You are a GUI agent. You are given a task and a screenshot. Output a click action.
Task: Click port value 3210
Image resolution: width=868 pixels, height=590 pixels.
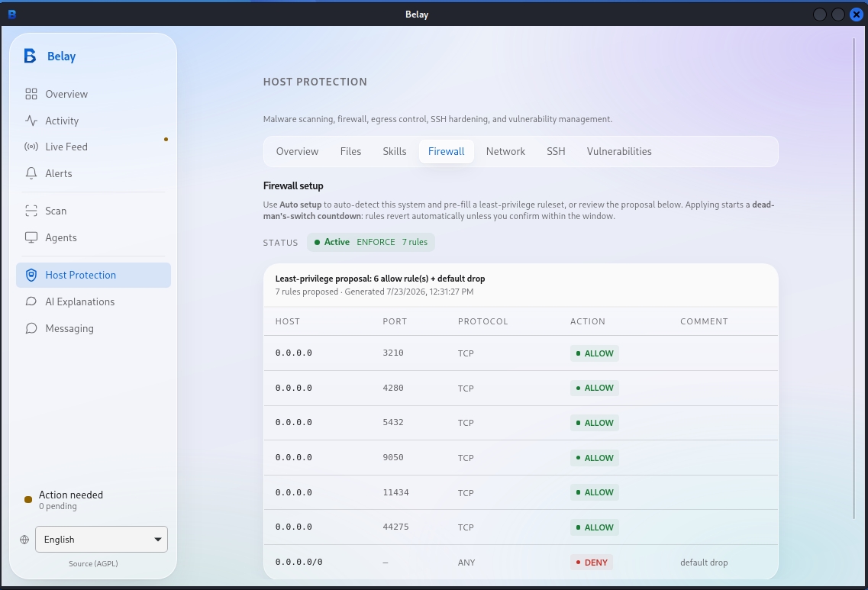coord(393,353)
